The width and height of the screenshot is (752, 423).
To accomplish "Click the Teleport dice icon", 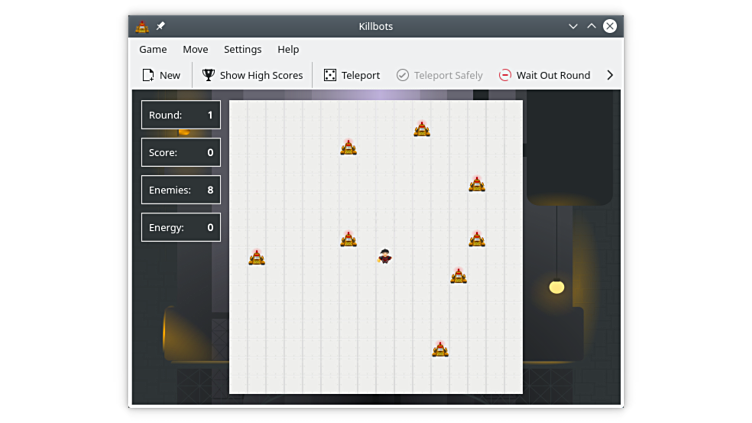I will point(330,75).
